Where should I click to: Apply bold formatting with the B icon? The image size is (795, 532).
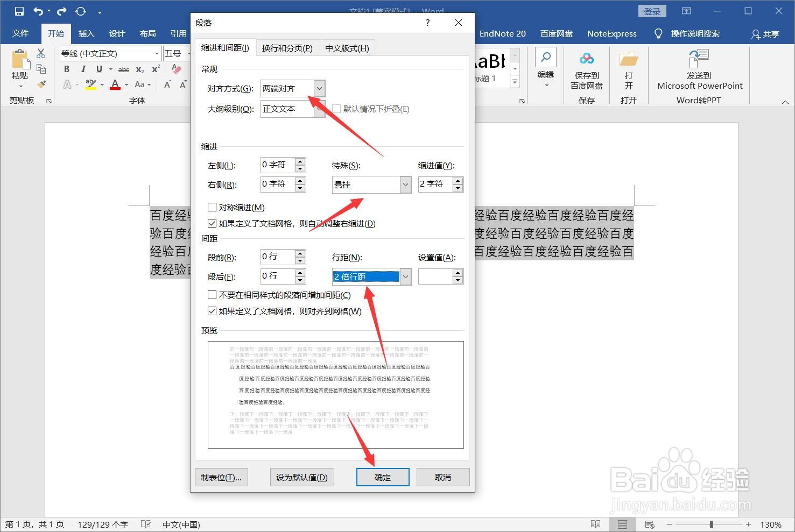pos(66,69)
